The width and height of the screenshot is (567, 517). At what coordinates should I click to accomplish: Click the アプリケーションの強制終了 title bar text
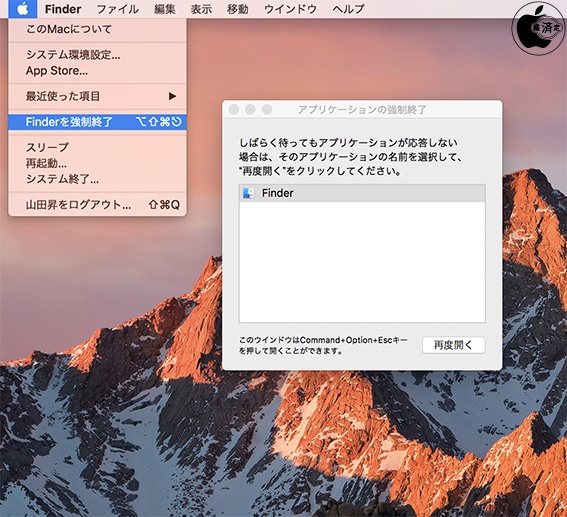[x=362, y=110]
